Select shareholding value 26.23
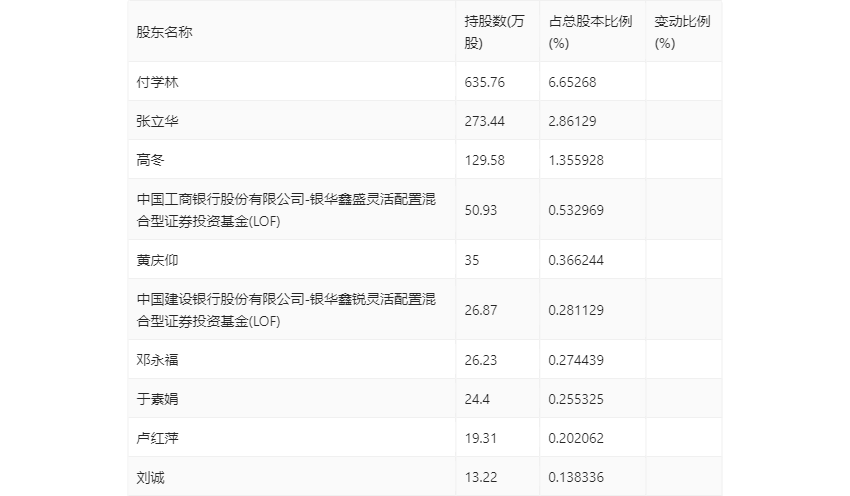 (x=481, y=360)
